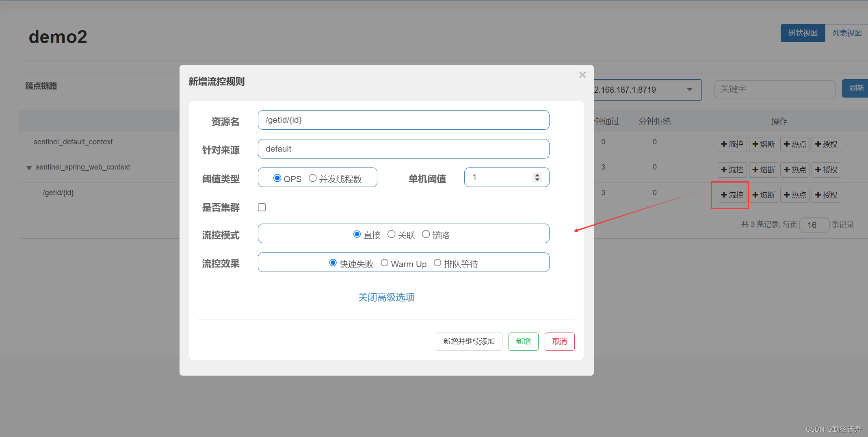Add 热点 for sentinel_spring_web_context row
The width and height of the screenshot is (868, 437).
795,170
